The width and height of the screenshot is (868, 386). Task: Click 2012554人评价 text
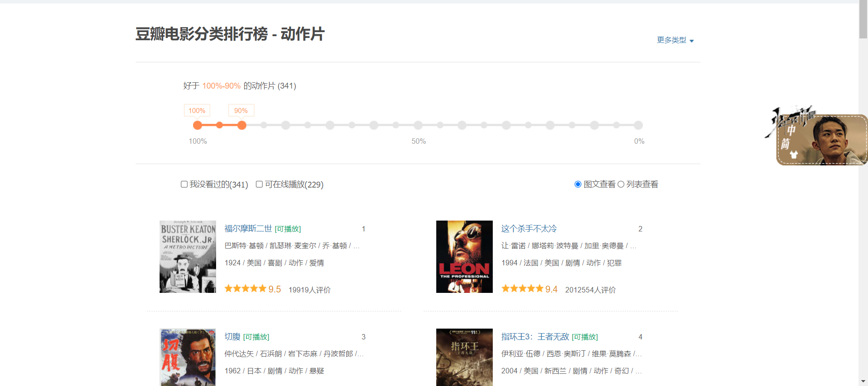590,290
